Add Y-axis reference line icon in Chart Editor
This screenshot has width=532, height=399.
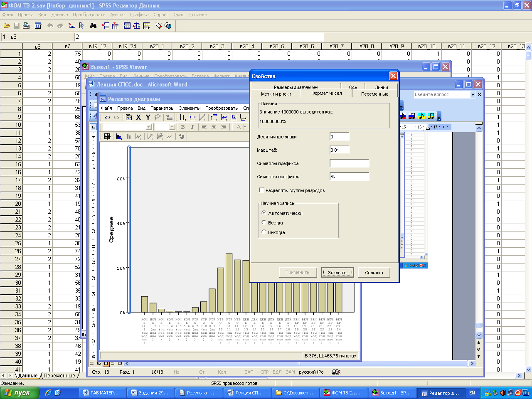coord(192,118)
